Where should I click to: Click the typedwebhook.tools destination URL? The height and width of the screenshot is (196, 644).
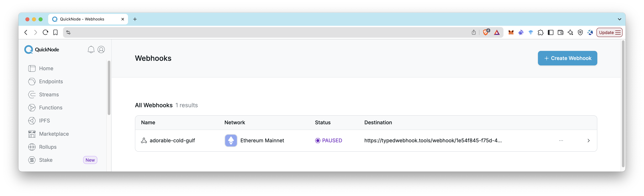433,140
